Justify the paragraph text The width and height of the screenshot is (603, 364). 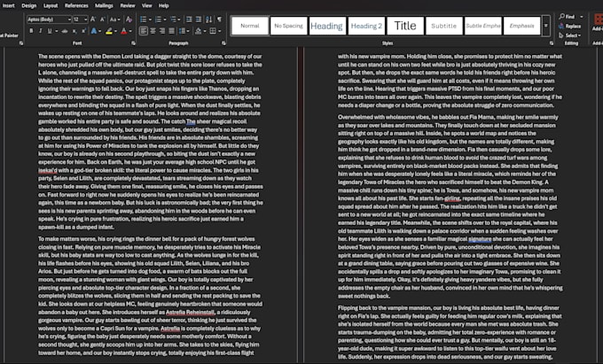(x=171, y=31)
